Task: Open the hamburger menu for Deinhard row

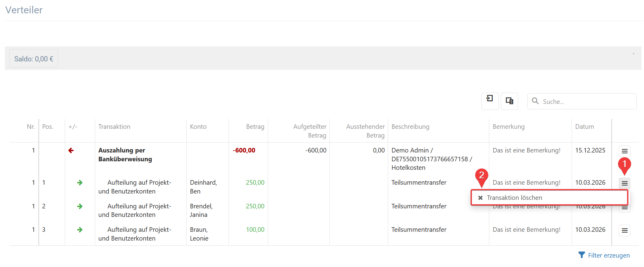Action: tap(625, 183)
